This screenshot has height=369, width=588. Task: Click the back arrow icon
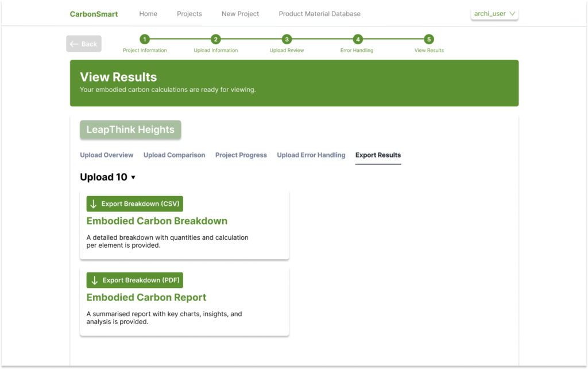point(75,43)
